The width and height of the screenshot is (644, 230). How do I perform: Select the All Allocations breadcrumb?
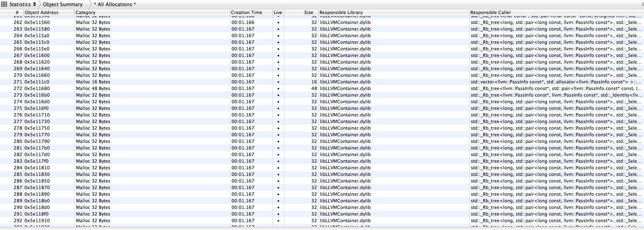click(x=115, y=5)
